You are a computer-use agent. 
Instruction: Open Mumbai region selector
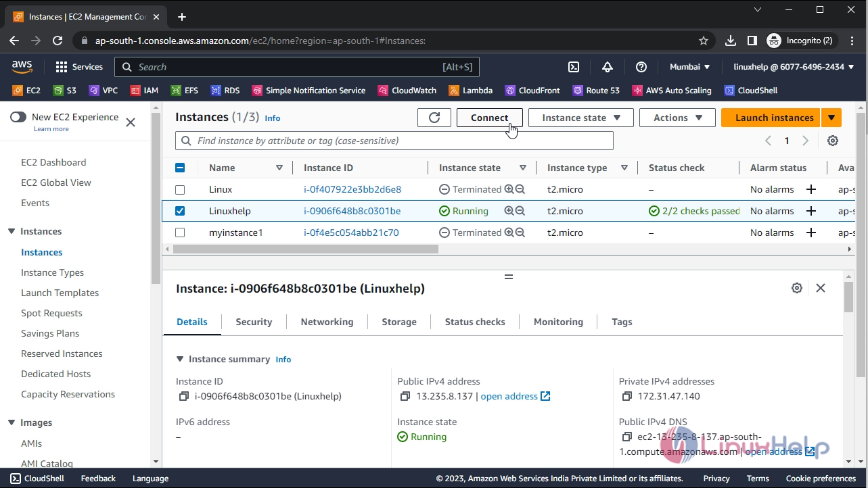[x=689, y=67]
